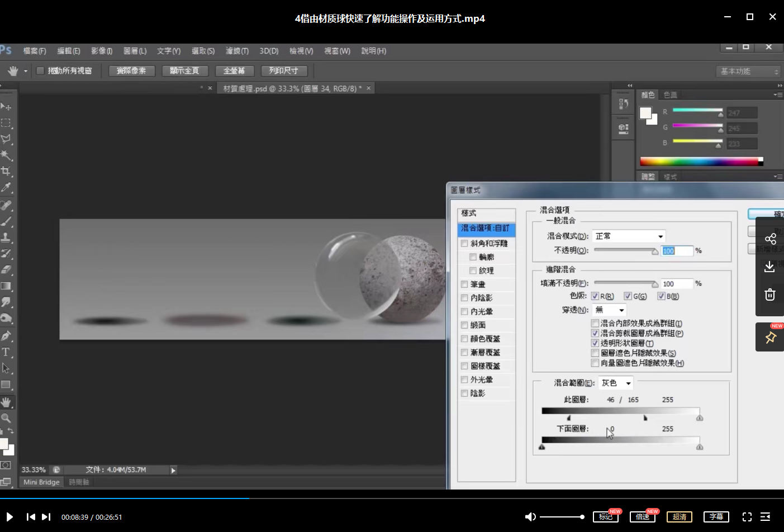Open the 混合範圍 灰色 dropdown

[616, 383]
